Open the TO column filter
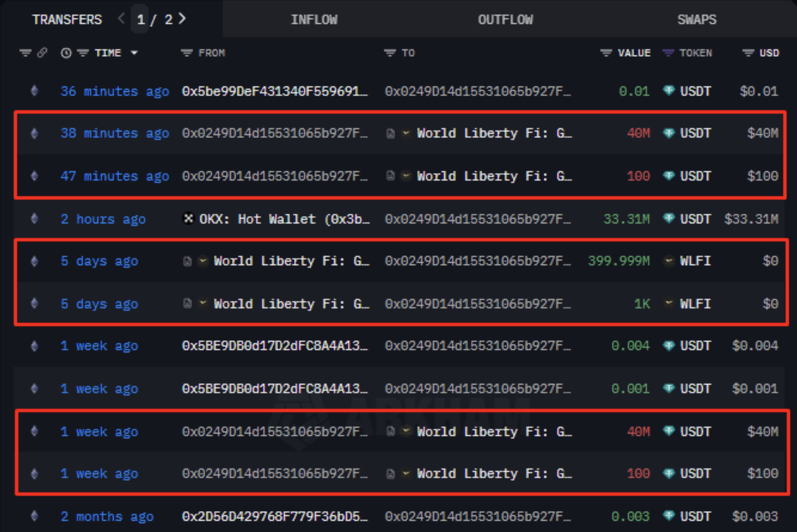 (390, 53)
